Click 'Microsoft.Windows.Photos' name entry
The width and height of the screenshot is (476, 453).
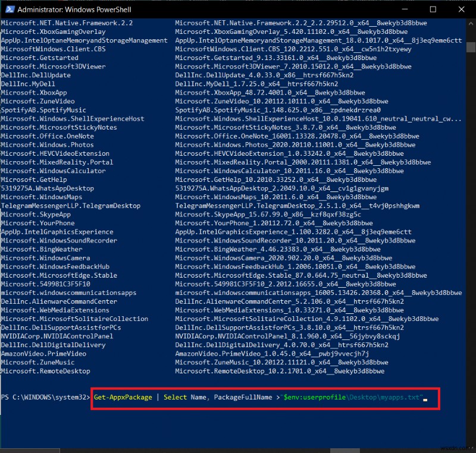point(48,144)
